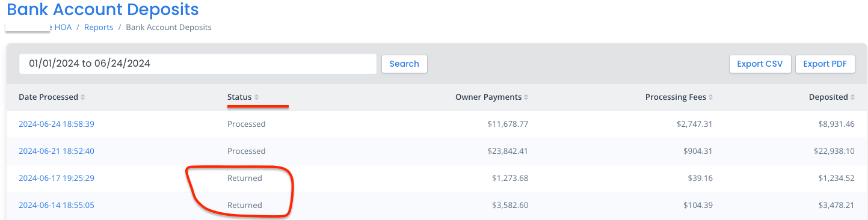Download report via Export PDF

pos(825,64)
